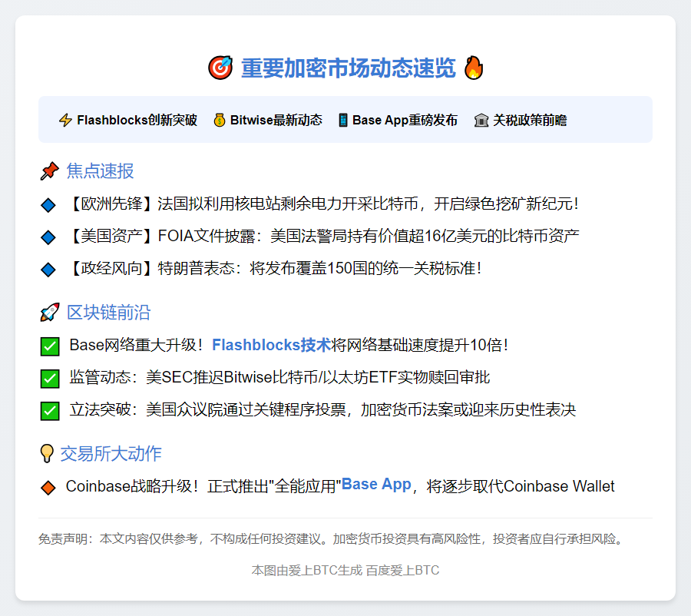Image resolution: width=691 pixels, height=616 pixels.
Task: Click the light bulb icon beside 交易所大动作
Action: (x=47, y=454)
